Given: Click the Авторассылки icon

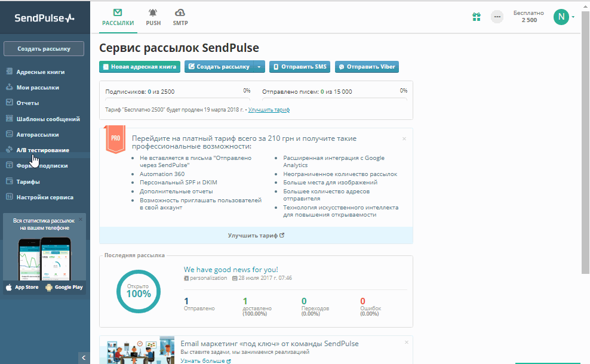Looking at the screenshot, I should coord(10,134).
